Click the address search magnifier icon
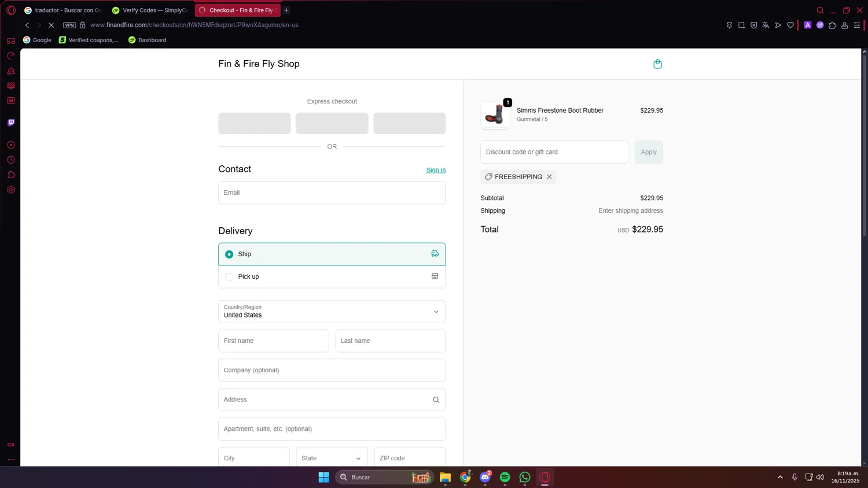The image size is (868, 488). click(x=436, y=400)
